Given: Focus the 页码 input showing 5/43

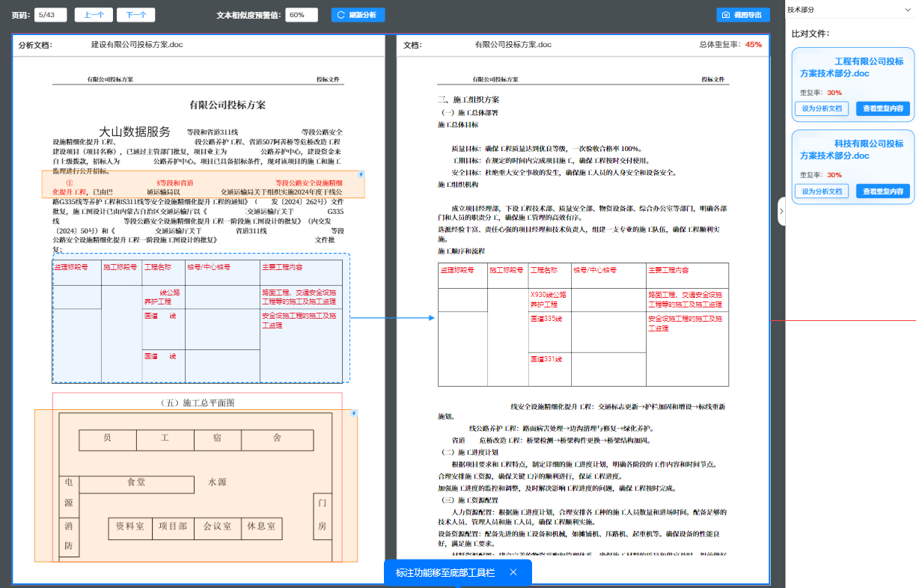Looking at the screenshot, I should tap(50, 15).
